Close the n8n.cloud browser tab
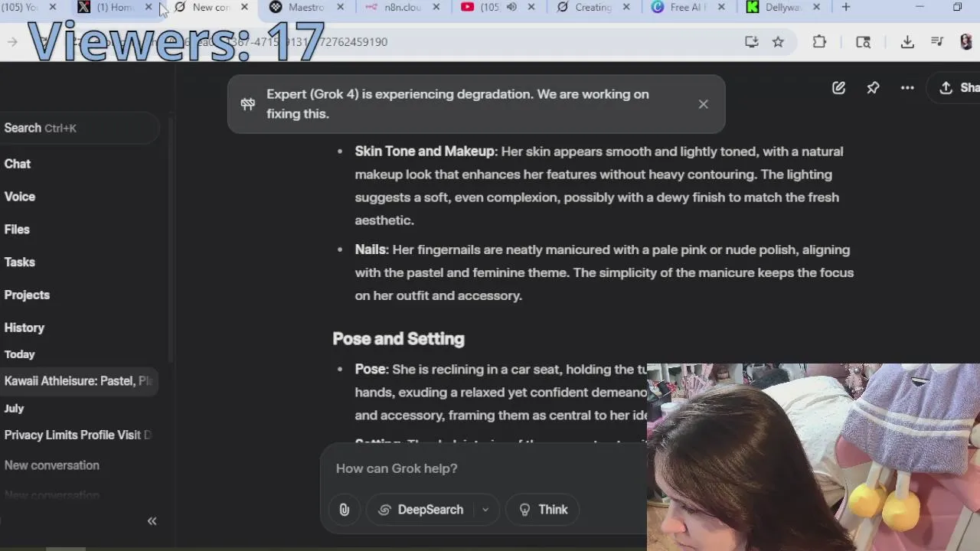This screenshot has width=980, height=551. [436, 7]
